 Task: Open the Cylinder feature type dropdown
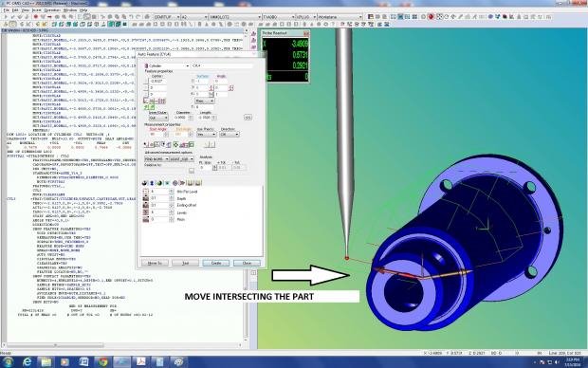pyautogui.click(x=167, y=65)
